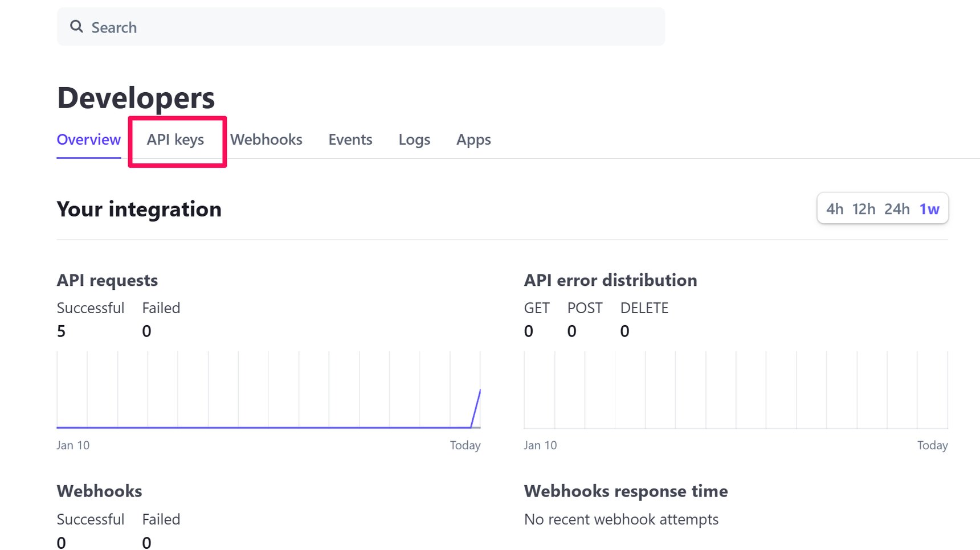Image resolution: width=980 pixels, height=550 pixels.
Task: Click the Failed count under API requests
Action: point(146,331)
